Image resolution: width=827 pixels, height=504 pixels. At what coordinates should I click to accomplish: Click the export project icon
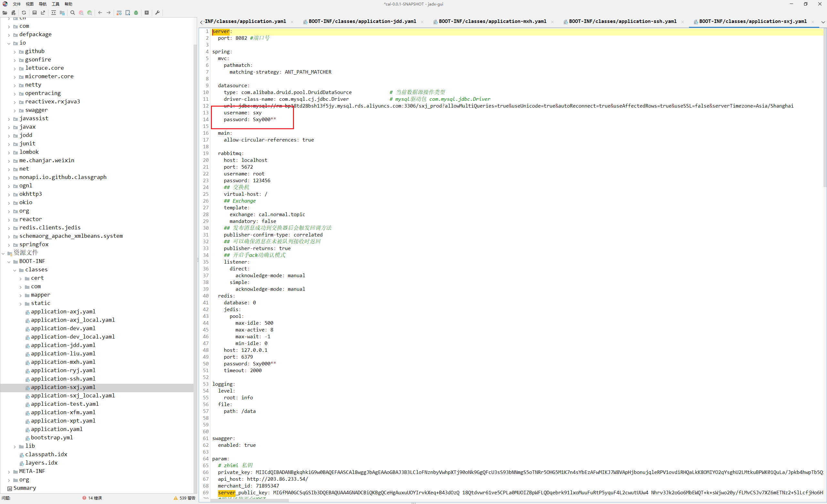[x=43, y=13]
